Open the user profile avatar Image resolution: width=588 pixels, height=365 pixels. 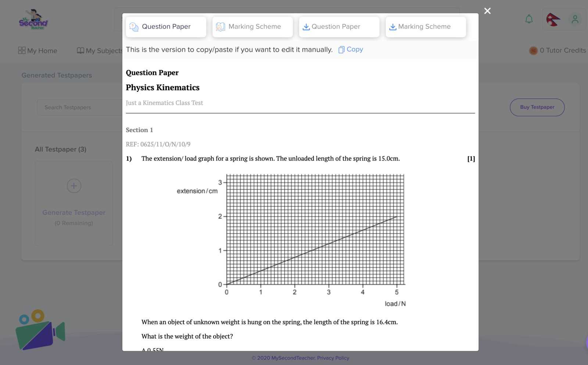pyautogui.click(x=575, y=19)
